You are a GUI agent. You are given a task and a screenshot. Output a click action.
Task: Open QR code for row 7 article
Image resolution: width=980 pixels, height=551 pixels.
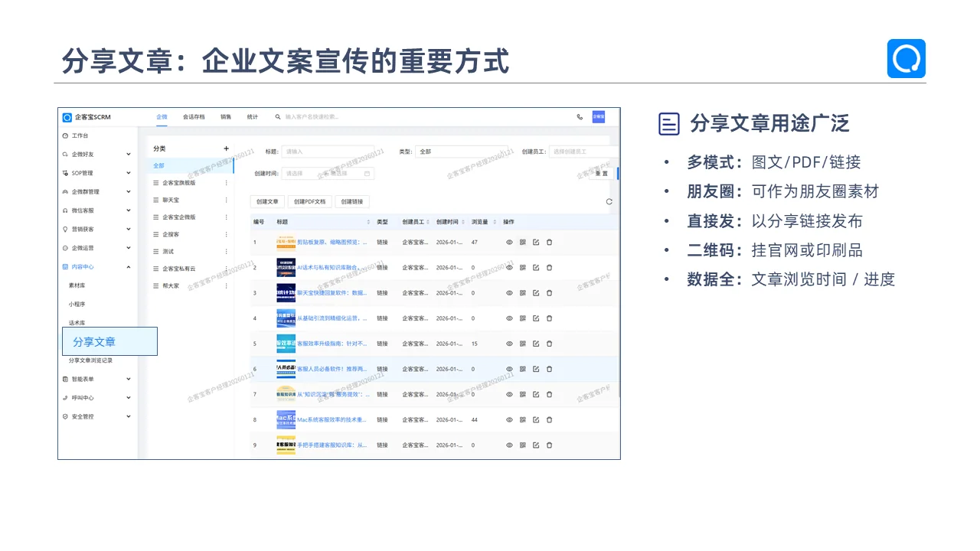coord(523,394)
